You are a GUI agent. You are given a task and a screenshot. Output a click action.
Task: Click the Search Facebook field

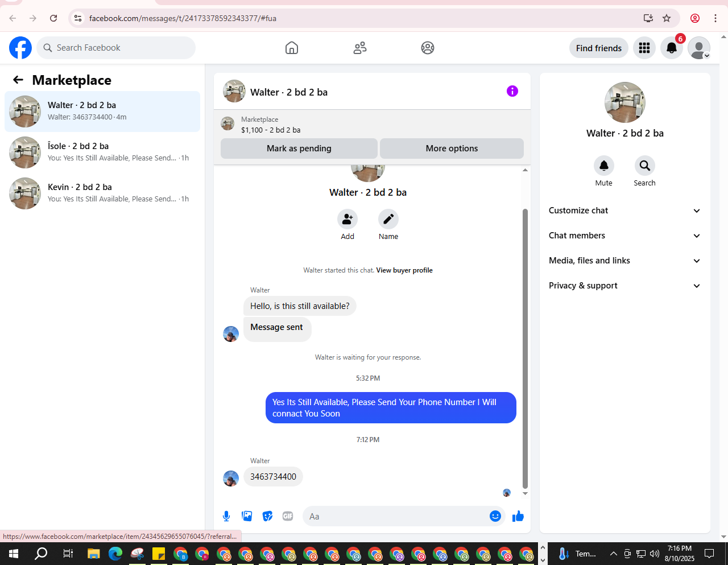click(x=116, y=48)
